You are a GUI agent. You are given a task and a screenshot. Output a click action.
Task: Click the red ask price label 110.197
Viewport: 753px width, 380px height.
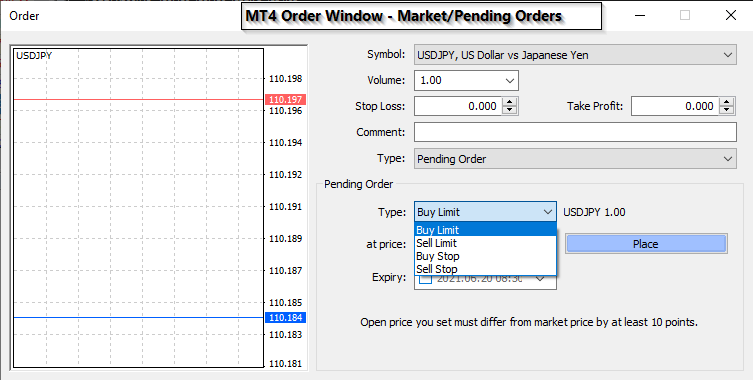[285, 100]
